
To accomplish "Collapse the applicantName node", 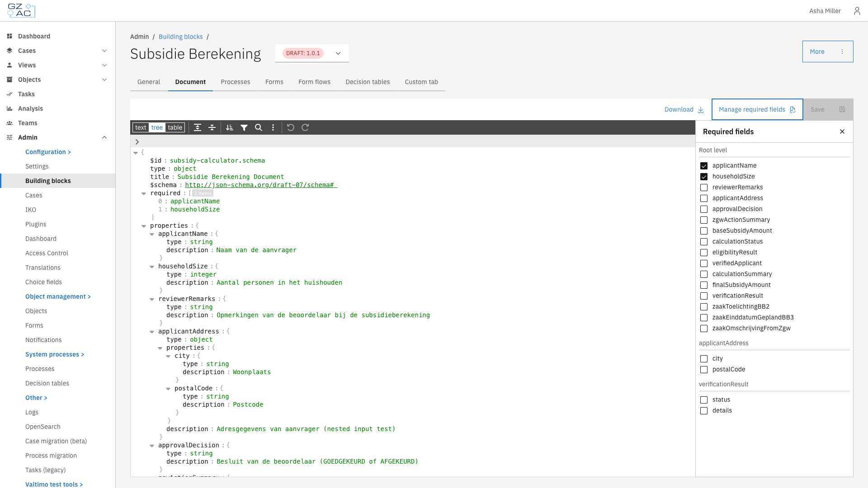I will [152, 234].
